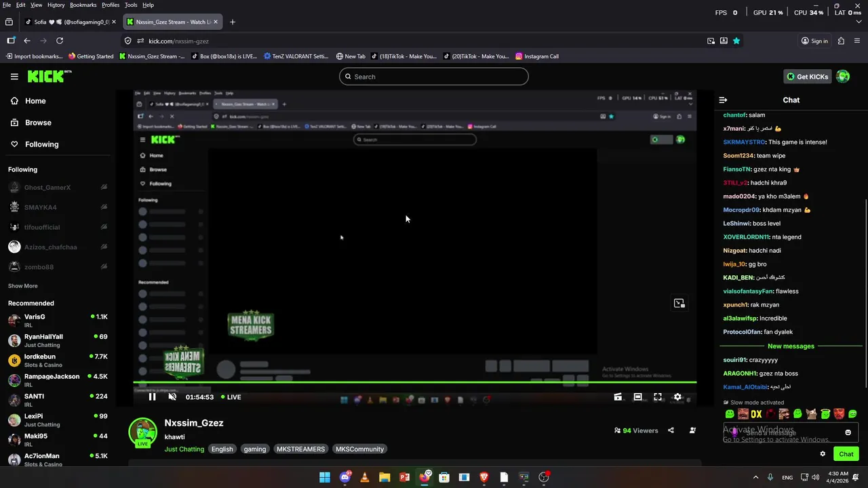Viewport: 868px width, 488px height.
Task: Open the browser application menu
Action: pyautogui.click(x=858, y=41)
